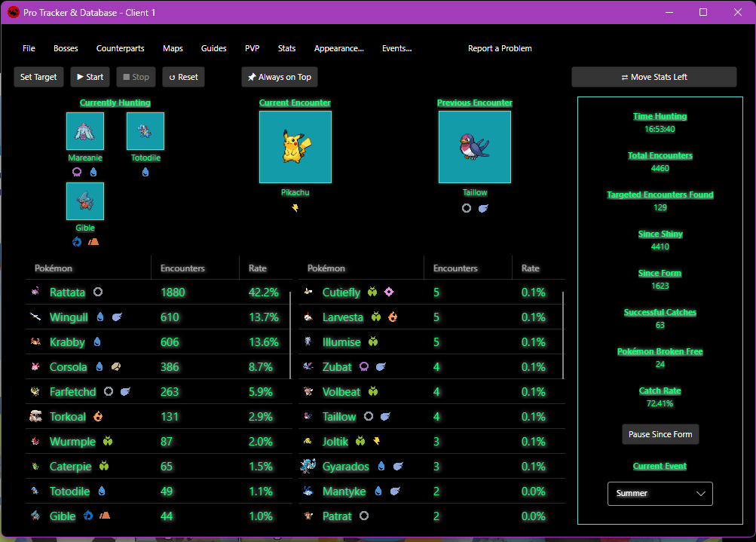Click the Totodile sprite under Currently Hunting

(x=145, y=131)
